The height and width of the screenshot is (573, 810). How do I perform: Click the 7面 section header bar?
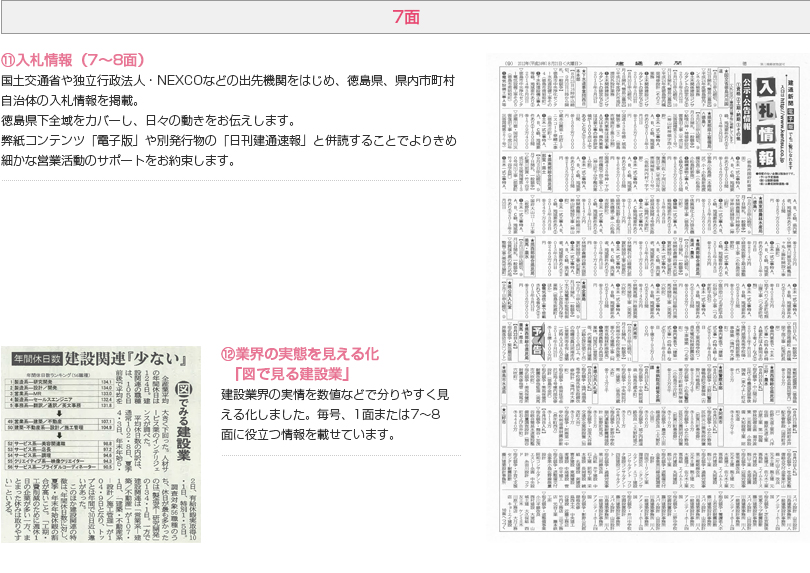point(405,17)
